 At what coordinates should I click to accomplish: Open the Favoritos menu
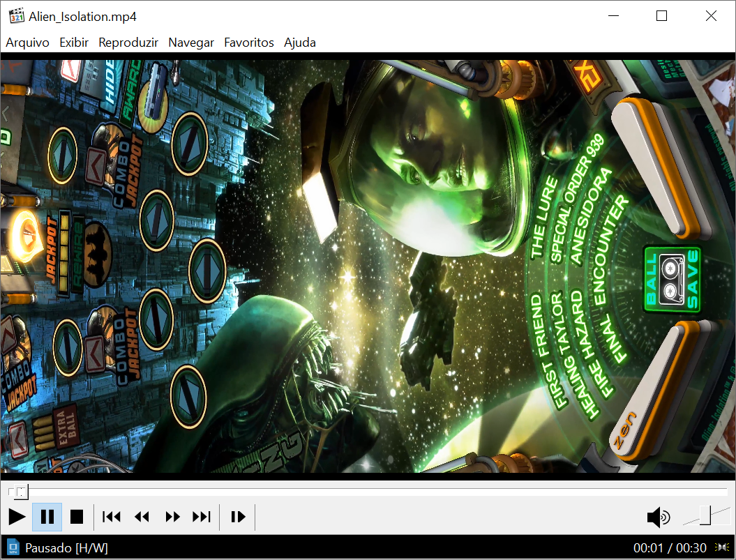coord(249,43)
